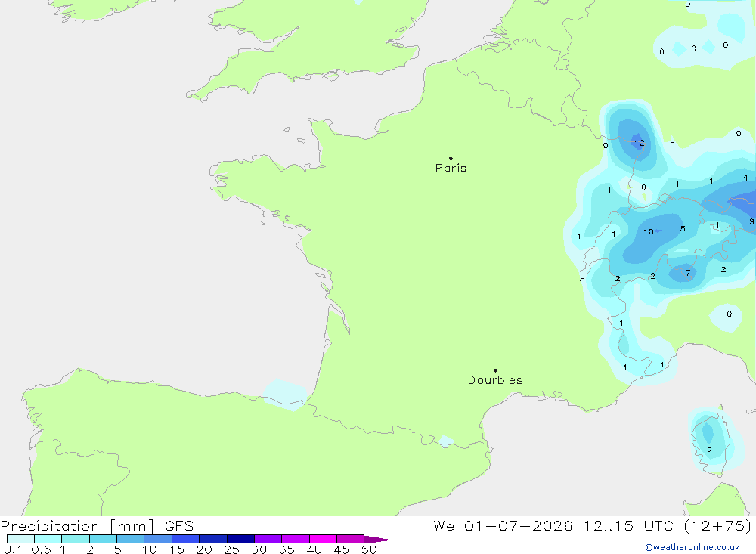Click the legend label 35
This screenshot has height=554, width=756.
[287, 549]
